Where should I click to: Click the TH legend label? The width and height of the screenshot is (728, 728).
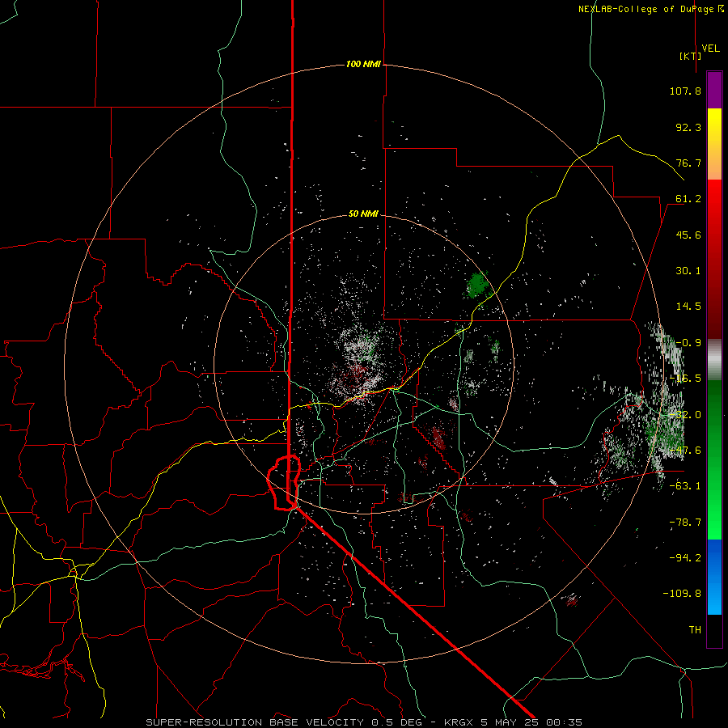coord(695,629)
